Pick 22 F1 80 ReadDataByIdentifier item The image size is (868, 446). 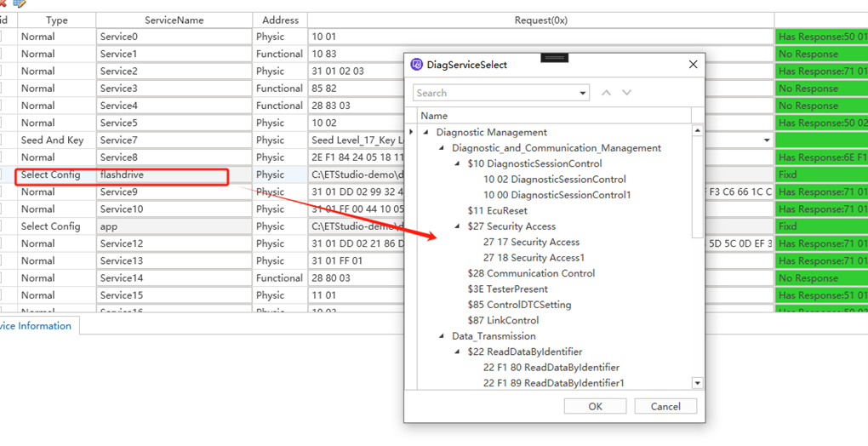coord(551,368)
